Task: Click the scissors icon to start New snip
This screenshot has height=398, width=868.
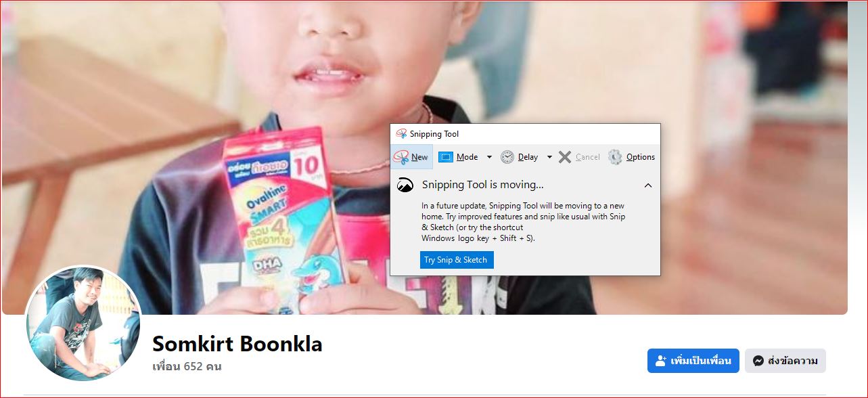Action: [x=401, y=156]
